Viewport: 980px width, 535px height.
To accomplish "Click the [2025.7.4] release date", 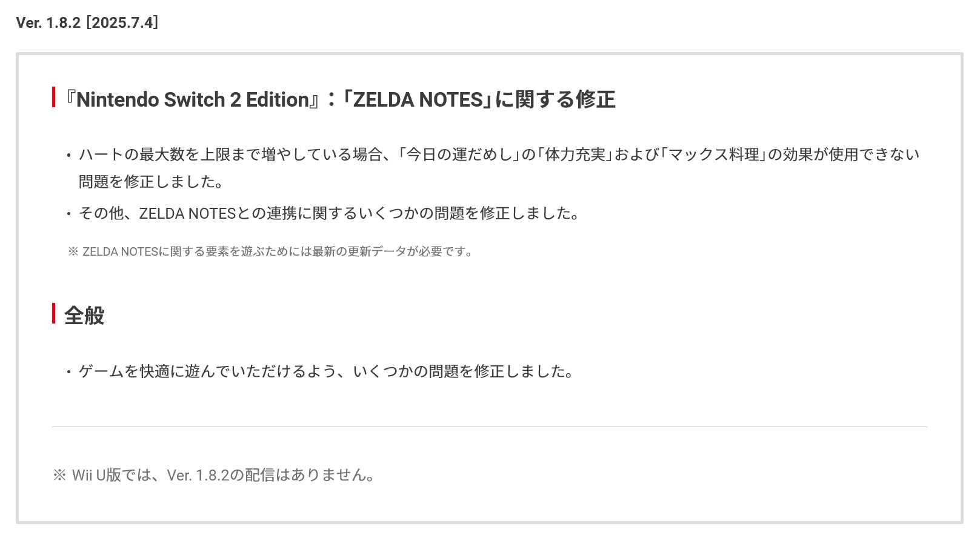I will pyautogui.click(x=122, y=23).
